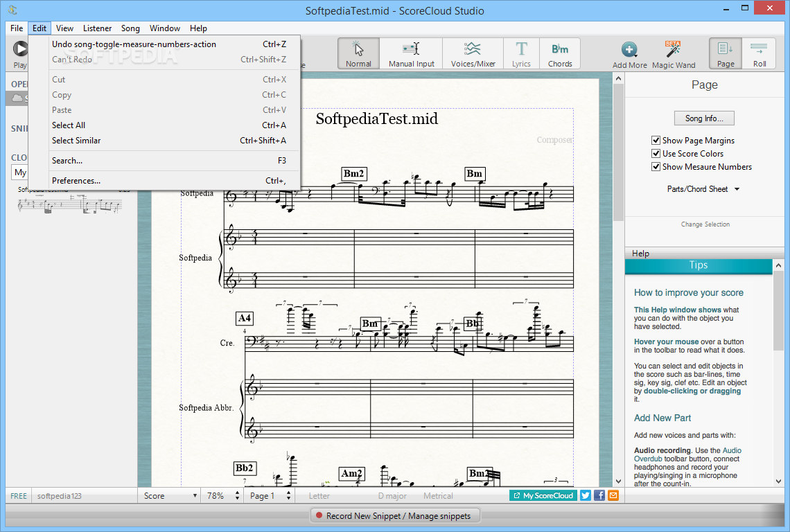Open My ScoreCloud link

tap(543, 496)
